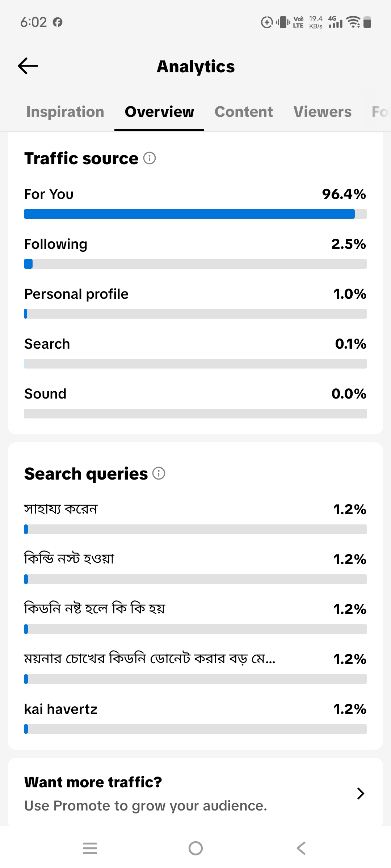Click the Following traffic progress bar

(195, 264)
